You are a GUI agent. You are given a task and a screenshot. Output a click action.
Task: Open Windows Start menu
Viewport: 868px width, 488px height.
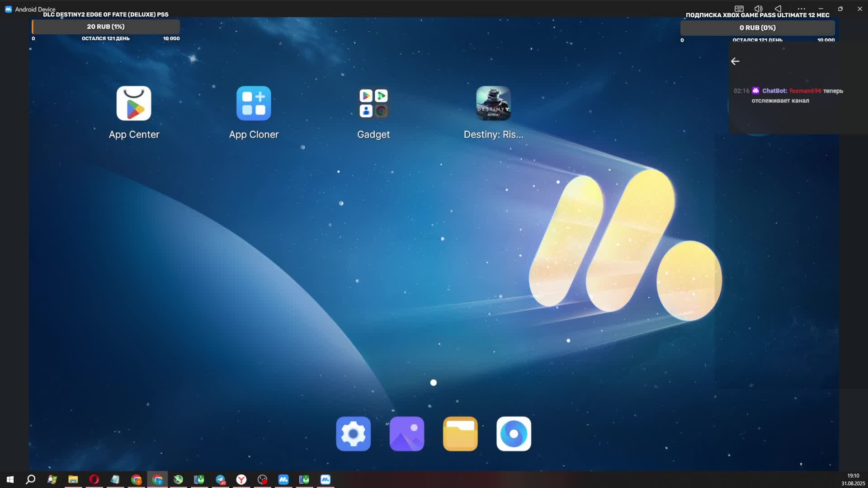(x=10, y=479)
